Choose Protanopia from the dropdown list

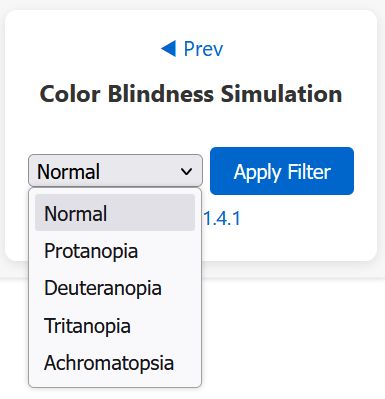[115, 251]
